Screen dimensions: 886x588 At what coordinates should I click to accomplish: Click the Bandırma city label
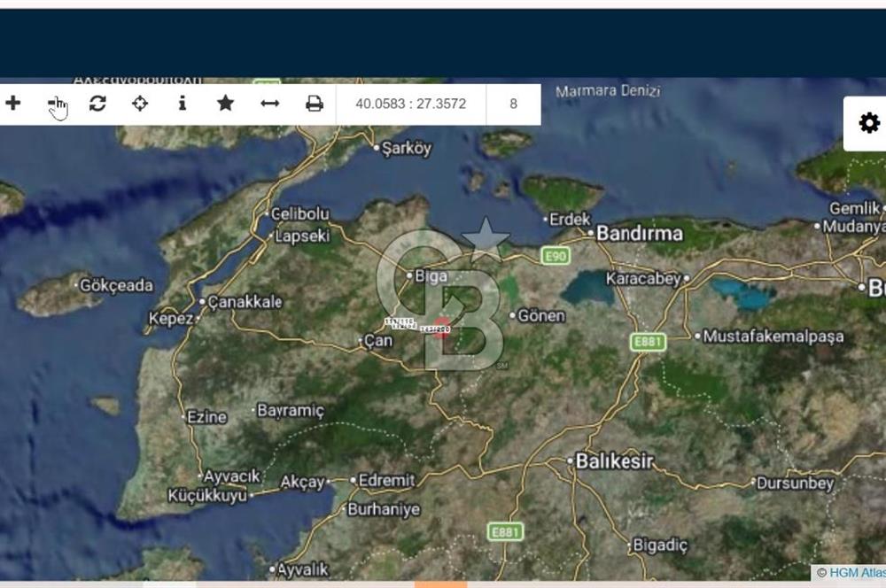tap(639, 233)
